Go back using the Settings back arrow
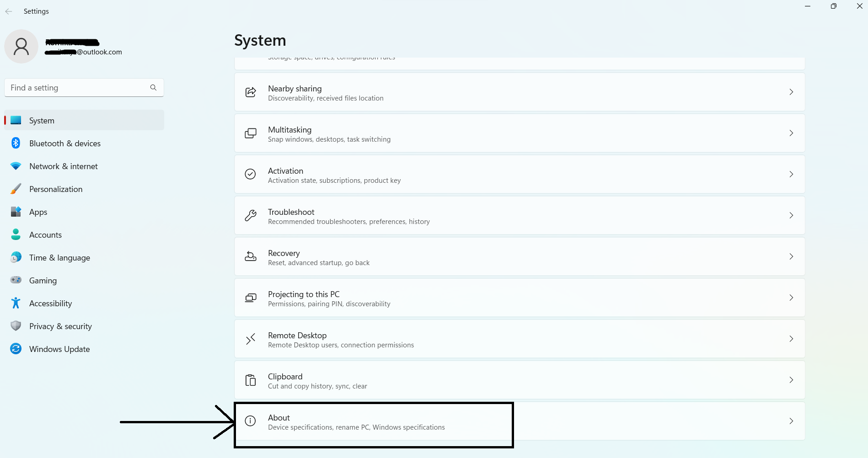This screenshot has width=868, height=458. point(9,11)
